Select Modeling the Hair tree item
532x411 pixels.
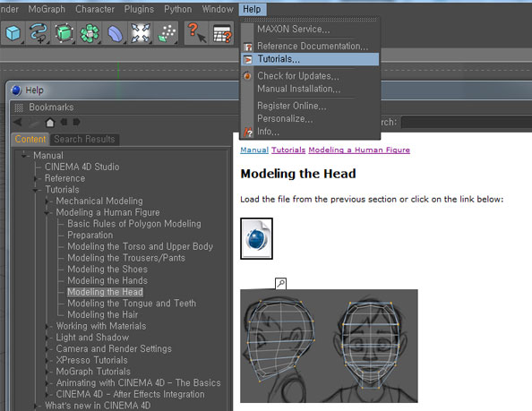(102, 314)
